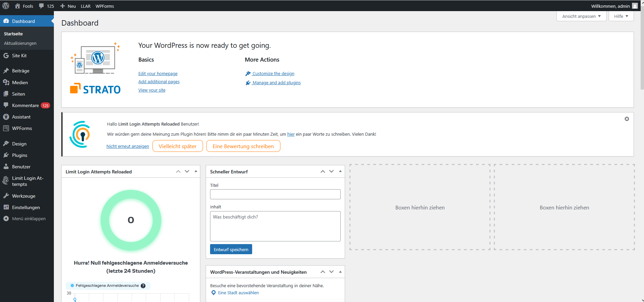Collapse the WordPress-Veranstaltungen und Neuigkeiten box

(x=340, y=272)
